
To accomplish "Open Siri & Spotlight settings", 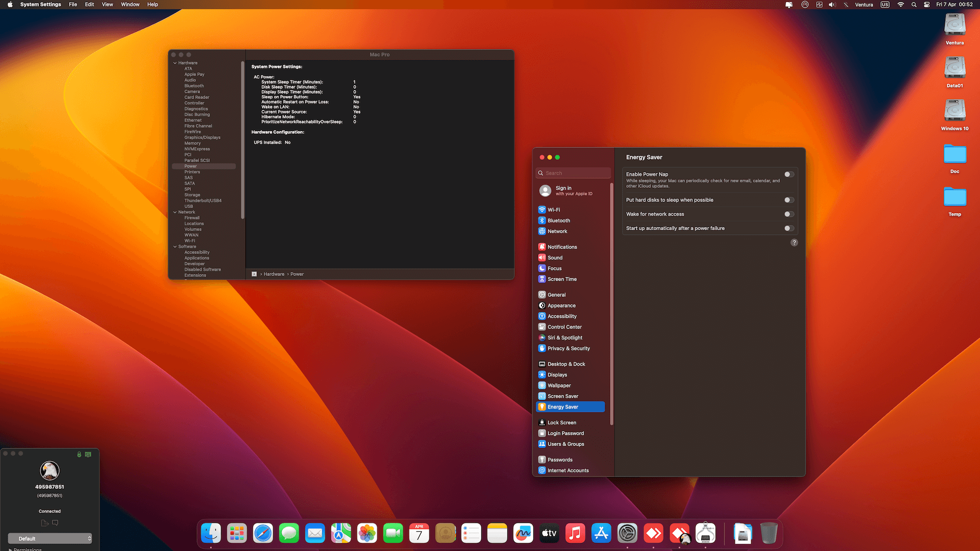I will click(x=565, y=338).
